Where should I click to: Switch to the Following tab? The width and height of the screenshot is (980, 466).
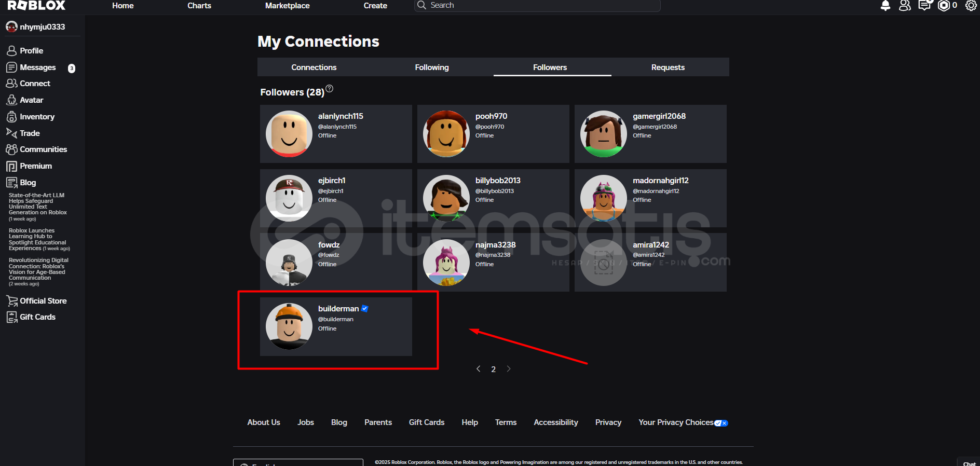tap(432, 67)
